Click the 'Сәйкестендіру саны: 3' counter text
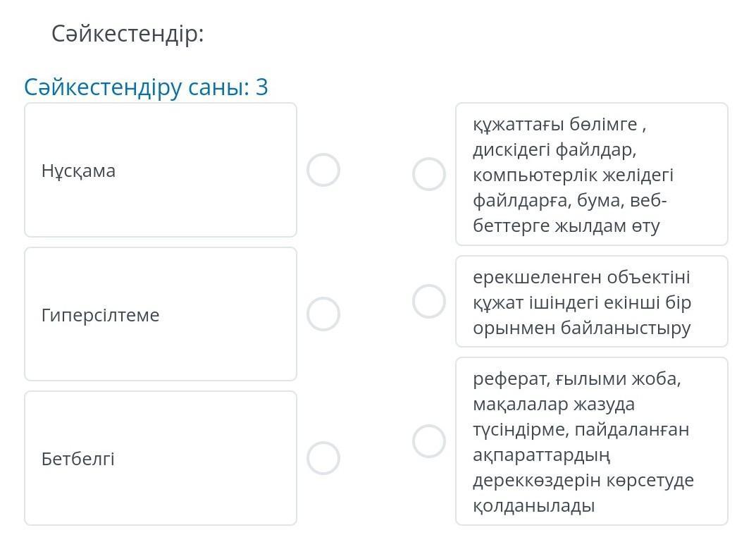This screenshot has height=554, width=756. (146, 87)
